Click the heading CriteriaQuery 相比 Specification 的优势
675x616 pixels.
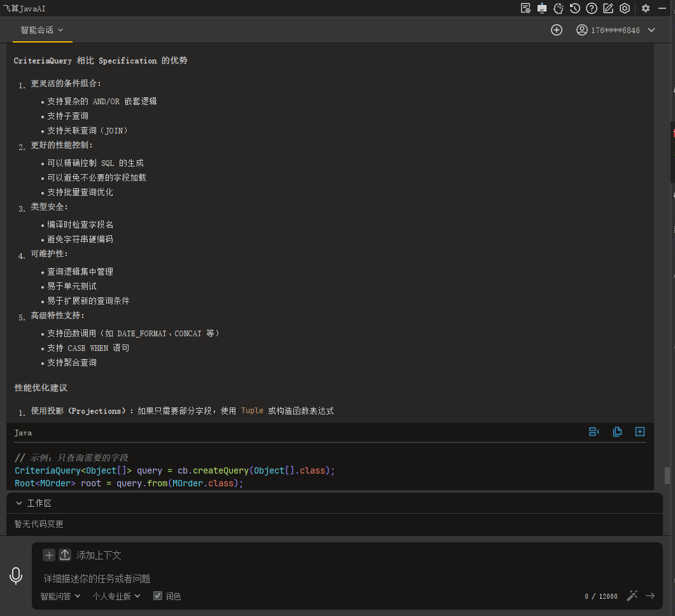click(101, 60)
